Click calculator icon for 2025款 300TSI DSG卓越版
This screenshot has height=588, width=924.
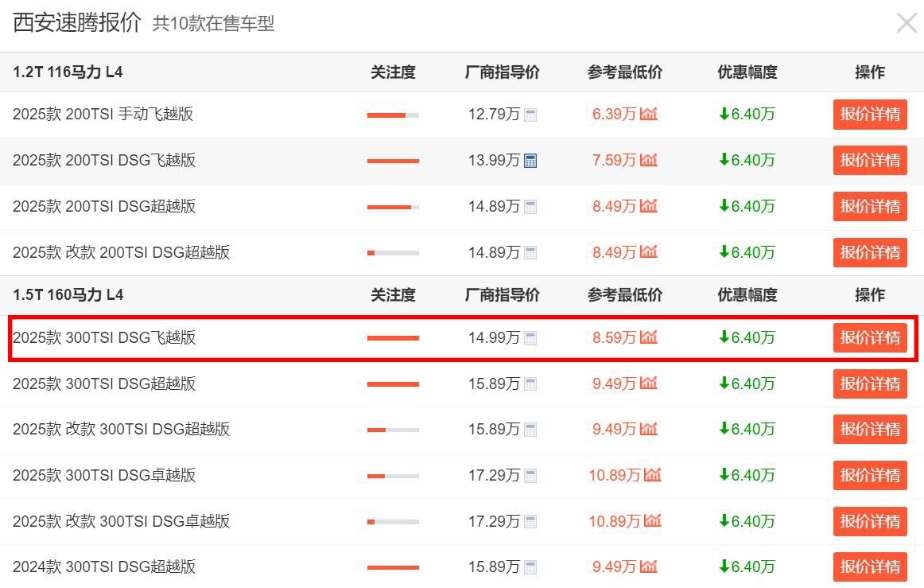point(530,476)
